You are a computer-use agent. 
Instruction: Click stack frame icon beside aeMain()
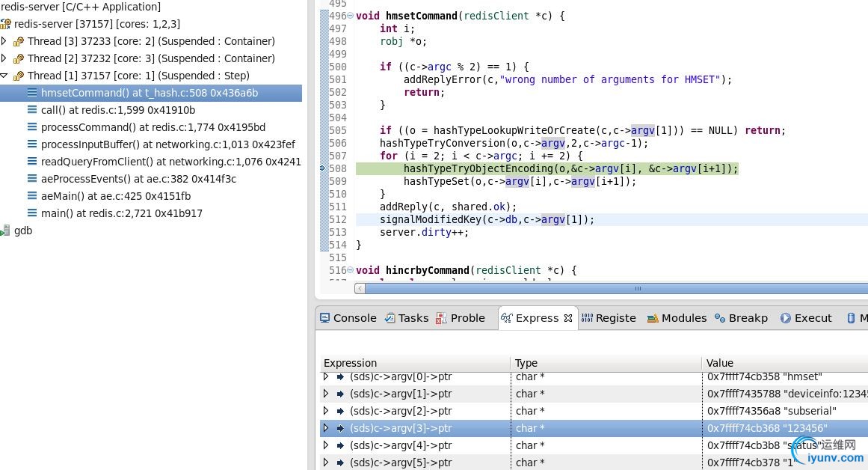point(32,195)
